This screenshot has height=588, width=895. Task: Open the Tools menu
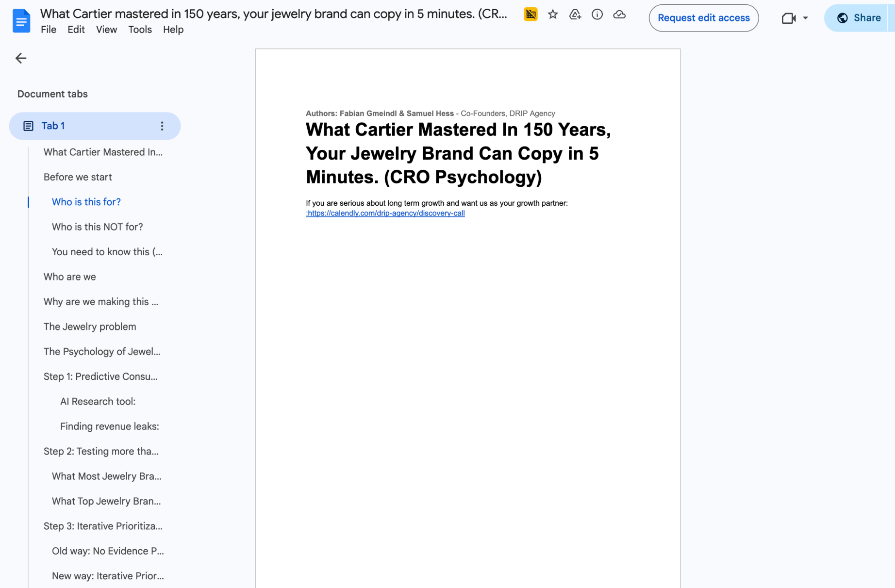point(140,30)
